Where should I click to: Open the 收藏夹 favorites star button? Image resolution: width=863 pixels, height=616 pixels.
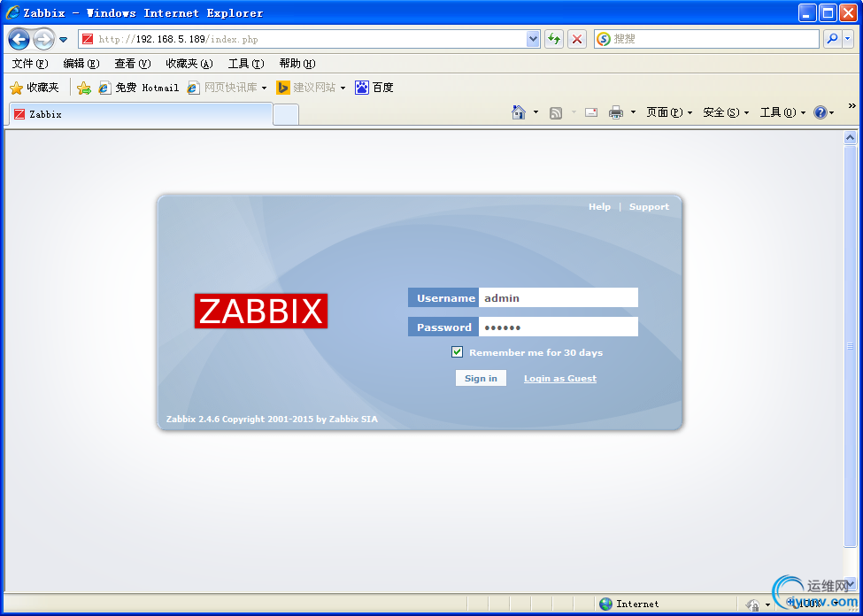pyautogui.click(x=35, y=88)
